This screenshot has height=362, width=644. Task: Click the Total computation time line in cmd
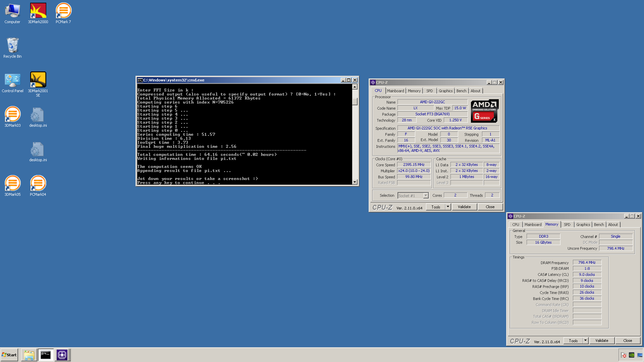(x=207, y=155)
